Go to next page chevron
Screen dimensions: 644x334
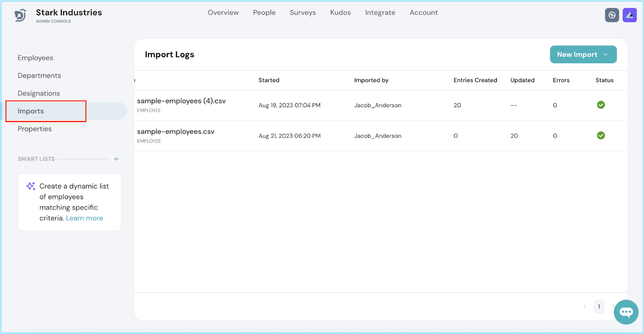pyautogui.click(x=613, y=307)
